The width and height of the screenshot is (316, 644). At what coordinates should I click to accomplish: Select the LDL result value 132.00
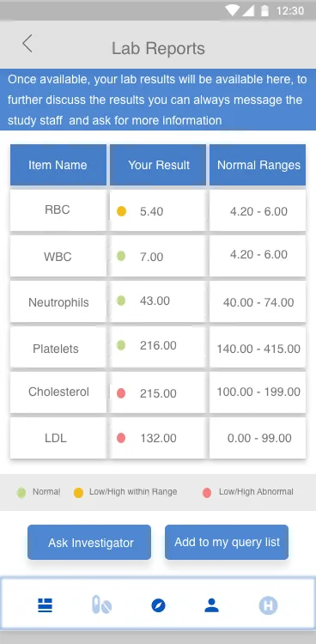tap(158, 438)
